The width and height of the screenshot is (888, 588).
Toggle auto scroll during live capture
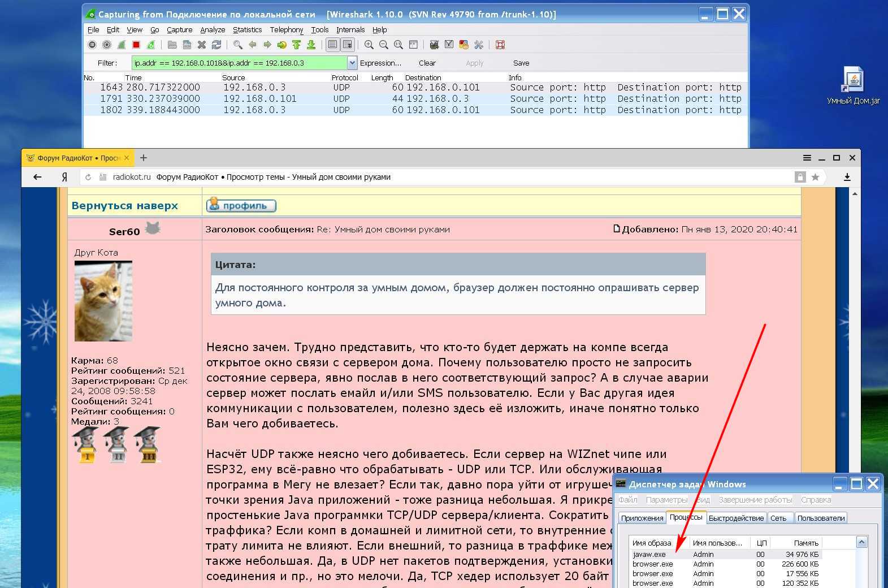tap(347, 45)
